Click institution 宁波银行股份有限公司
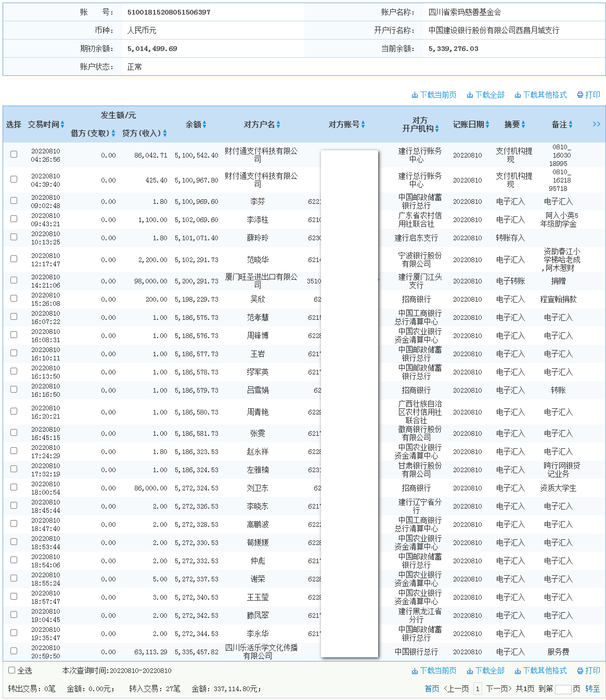Viewport: 606px width, 700px height. coord(420,260)
